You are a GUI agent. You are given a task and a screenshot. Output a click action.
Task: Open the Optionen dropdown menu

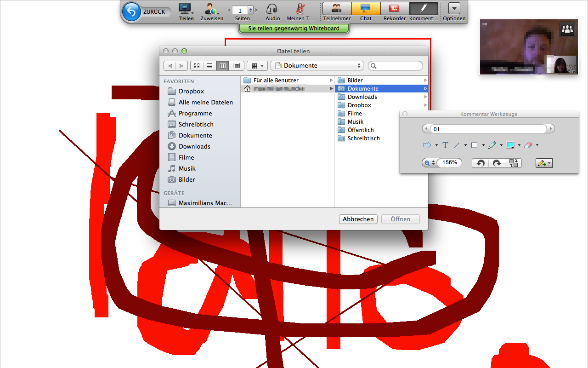pos(454,9)
